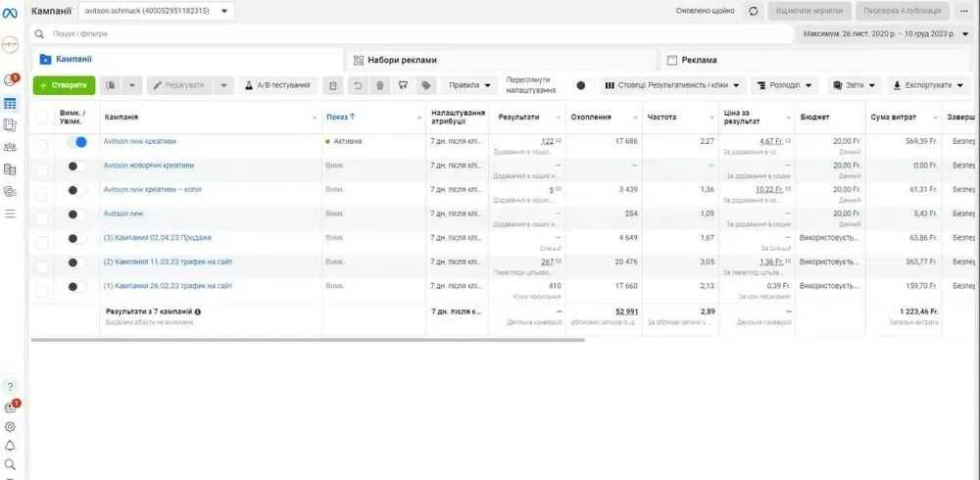Open the account overview icon with red badge

(10, 80)
